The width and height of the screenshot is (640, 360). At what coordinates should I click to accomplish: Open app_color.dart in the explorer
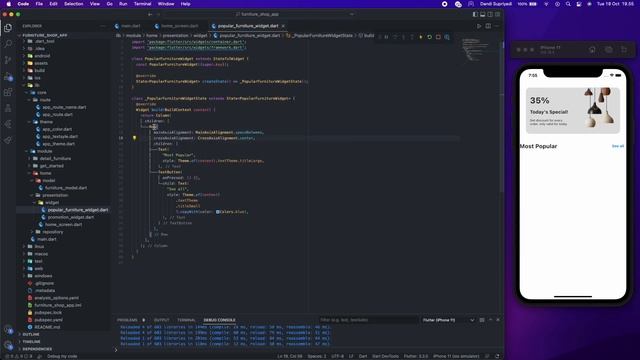[57, 129]
